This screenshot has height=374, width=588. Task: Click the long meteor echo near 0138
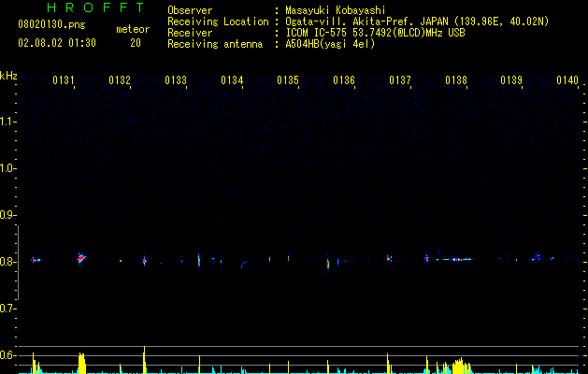(454, 259)
